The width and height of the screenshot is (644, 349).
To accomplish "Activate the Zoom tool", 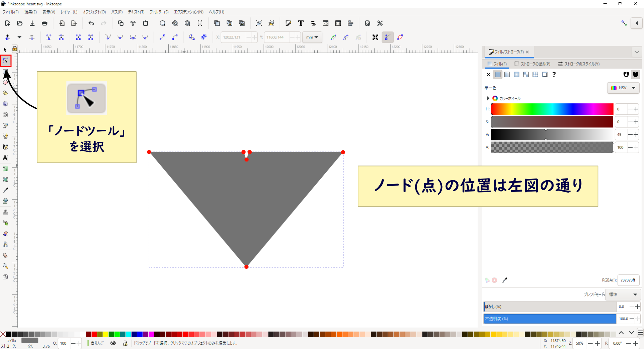I will (x=5, y=266).
